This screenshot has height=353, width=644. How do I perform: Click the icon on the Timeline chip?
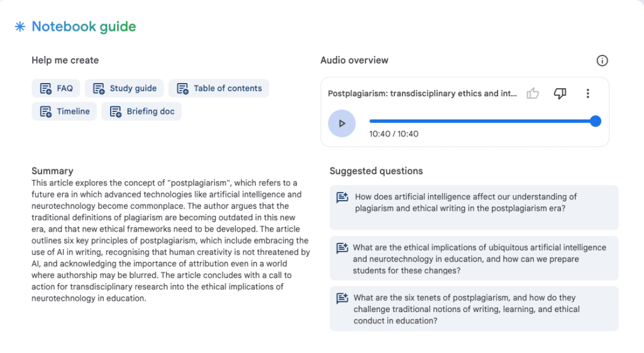(46, 111)
